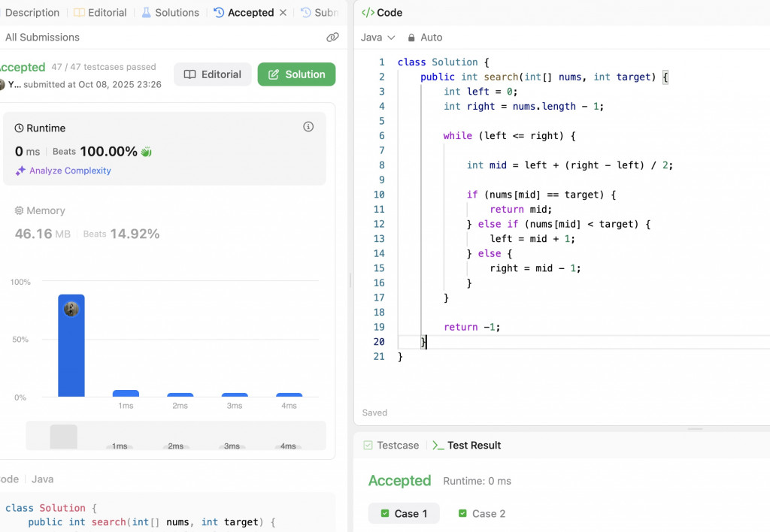This screenshot has height=532, width=770.
Task: Click 'while (left <= right)' code line
Action: [x=509, y=135]
